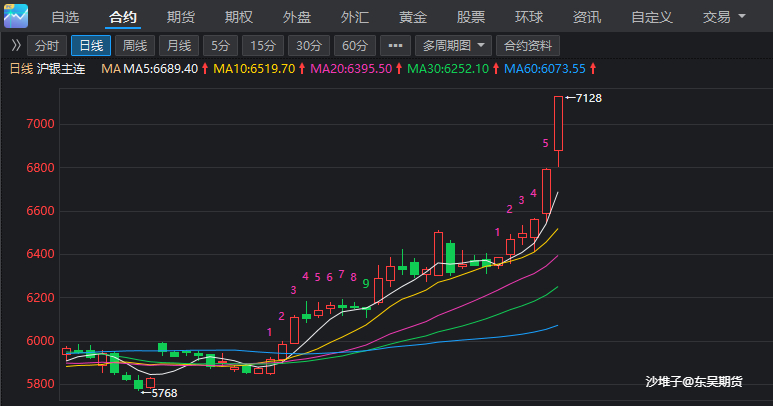This screenshot has width=773, height=406.
Task: Click the green sequence number 9 marker
Action: (x=366, y=284)
